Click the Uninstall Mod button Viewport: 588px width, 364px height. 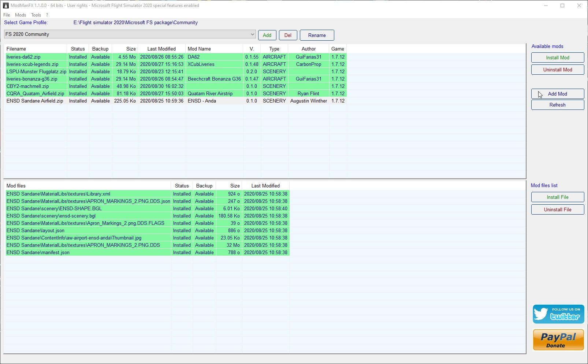click(x=557, y=70)
